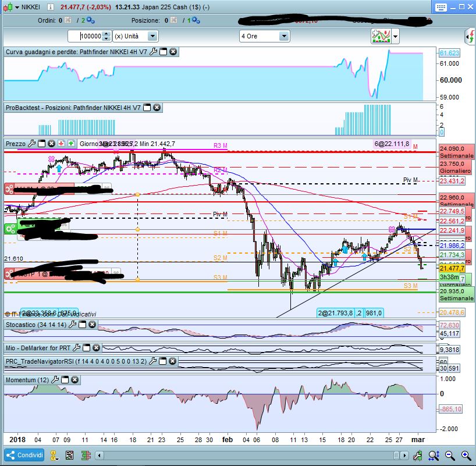Click the red down arrow in Prezzo header
The image size is (476, 466).
tap(61, 143)
